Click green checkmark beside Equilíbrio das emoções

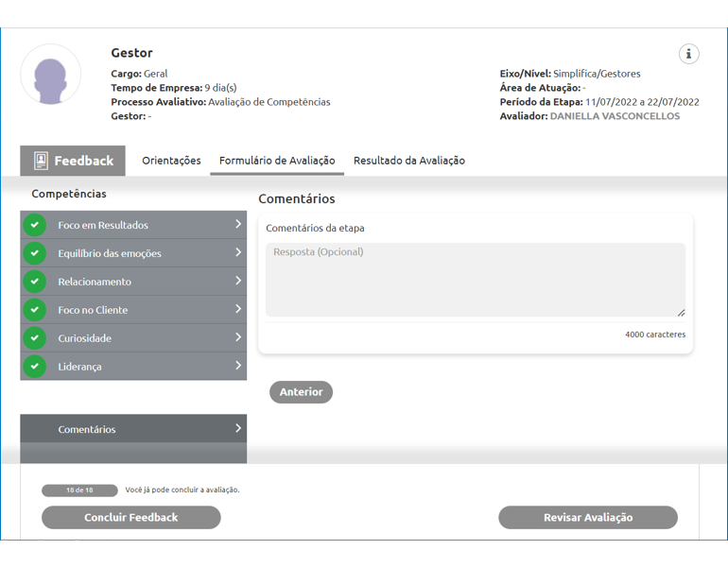(35, 253)
